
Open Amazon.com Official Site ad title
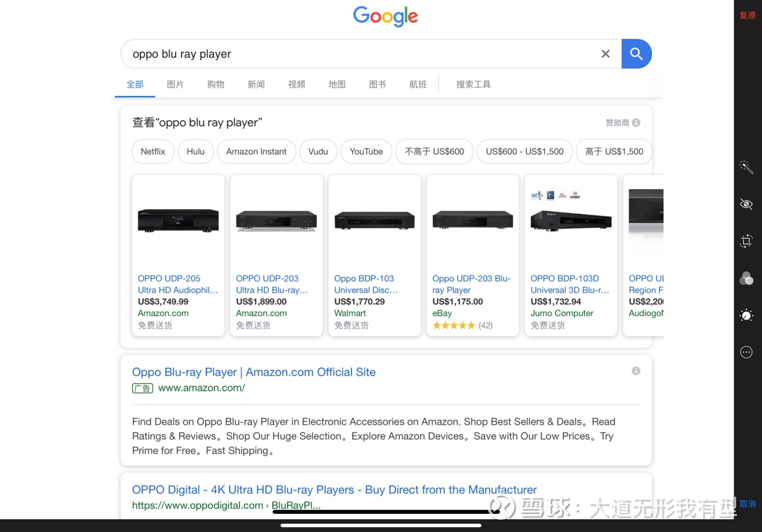click(x=254, y=372)
